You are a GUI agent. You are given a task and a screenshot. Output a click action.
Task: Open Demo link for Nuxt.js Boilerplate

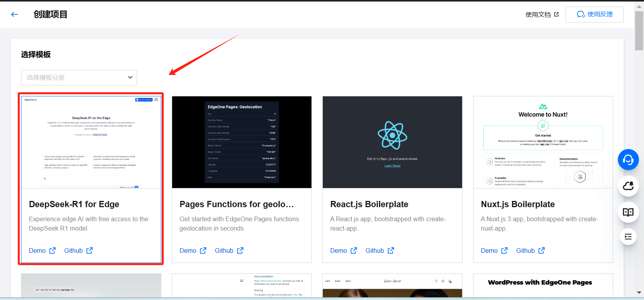tap(489, 250)
